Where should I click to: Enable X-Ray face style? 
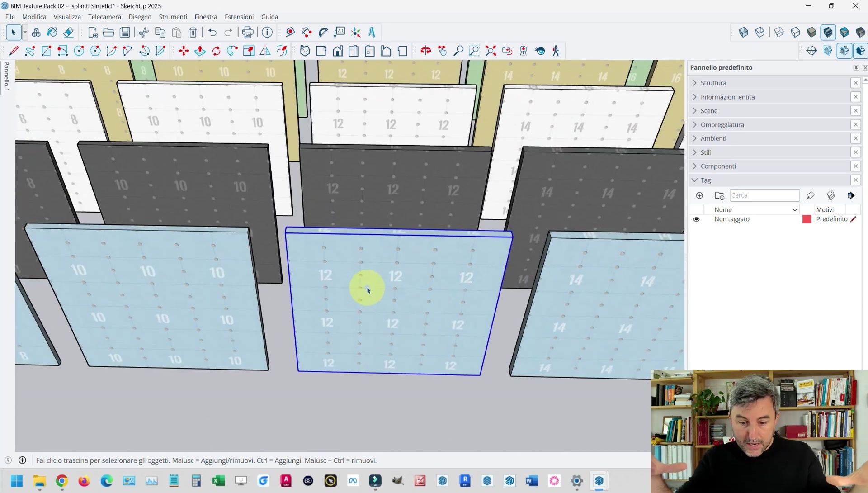coord(744,32)
